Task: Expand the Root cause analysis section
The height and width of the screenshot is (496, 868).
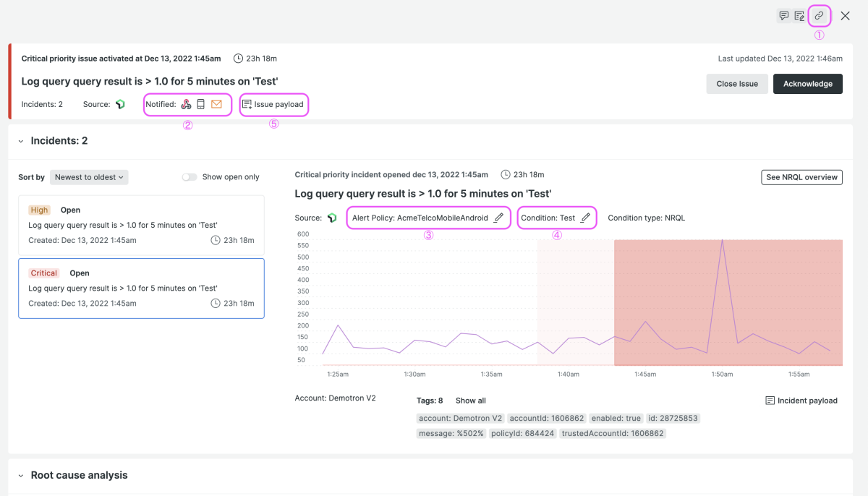Action: pyautogui.click(x=20, y=476)
